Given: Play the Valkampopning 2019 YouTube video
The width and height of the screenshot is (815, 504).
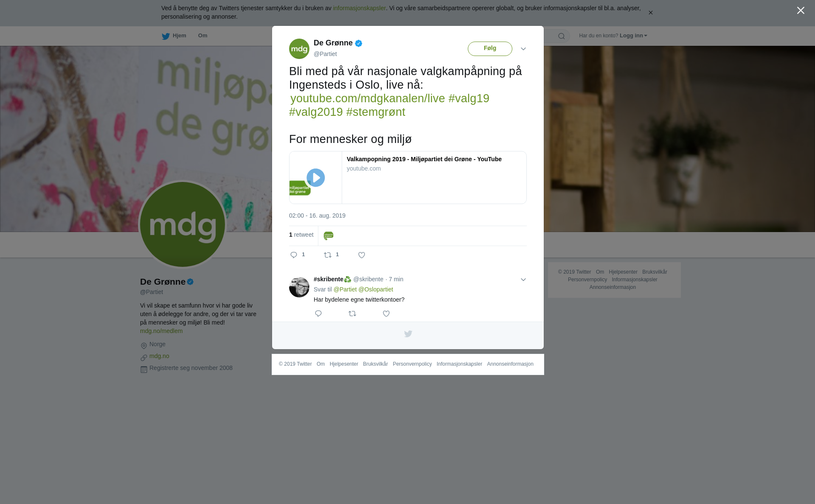Looking at the screenshot, I should point(316,178).
